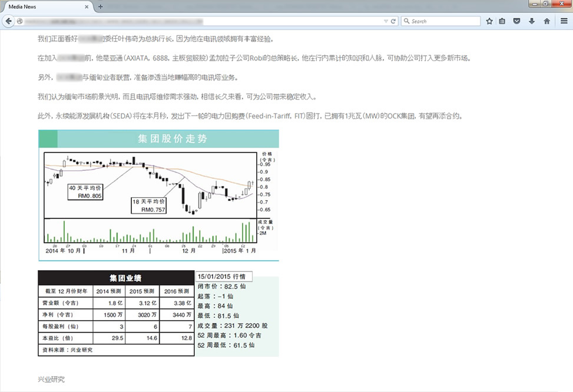This screenshot has height=392, width=573.
Task: Click the 15/01/2015 行情 quote box
Action: (224, 276)
